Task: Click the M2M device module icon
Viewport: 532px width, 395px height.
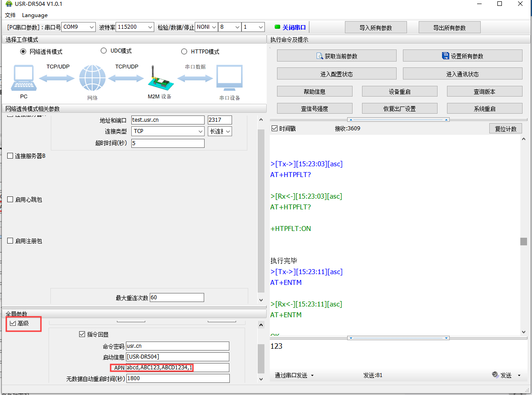Action: tap(159, 79)
